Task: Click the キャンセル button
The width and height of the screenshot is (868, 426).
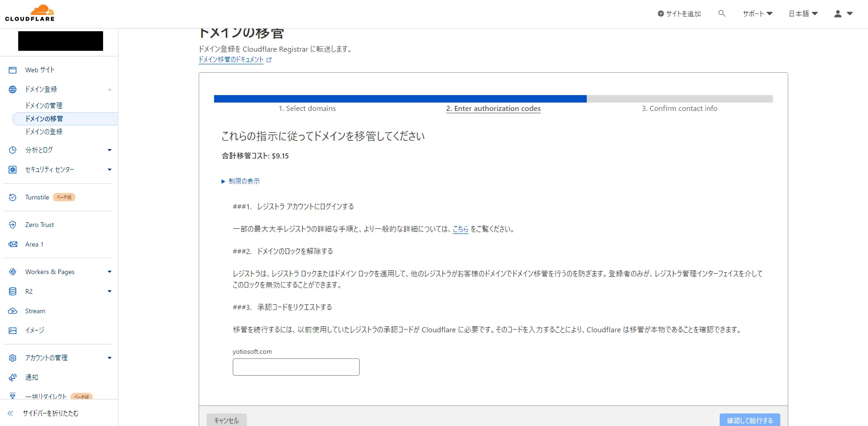Action: (x=227, y=420)
